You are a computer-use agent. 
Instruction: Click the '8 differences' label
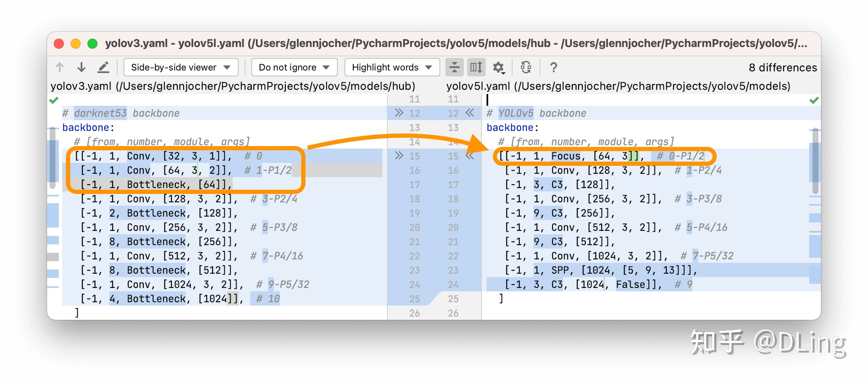(783, 68)
